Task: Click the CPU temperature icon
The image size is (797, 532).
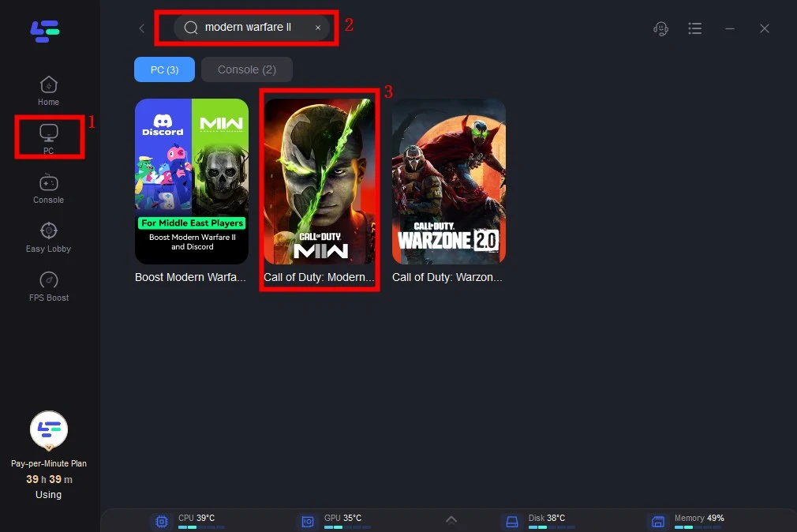Action: pyautogui.click(x=162, y=522)
